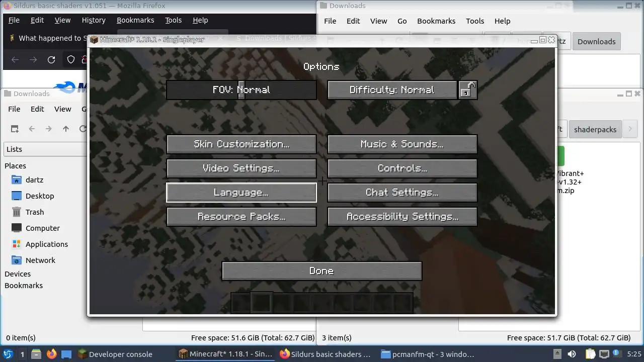
Task: Click Firefox forward arrow button
Action: [x=33, y=59]
